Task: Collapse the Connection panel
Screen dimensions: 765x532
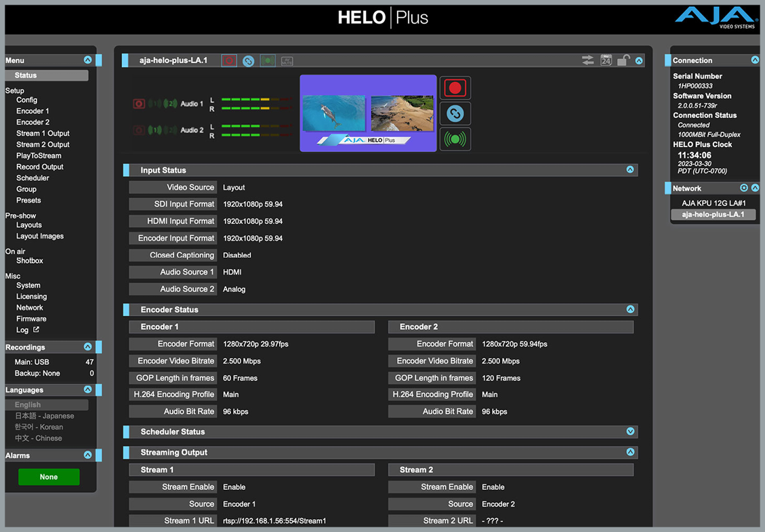Action: [x=755, y=60]
